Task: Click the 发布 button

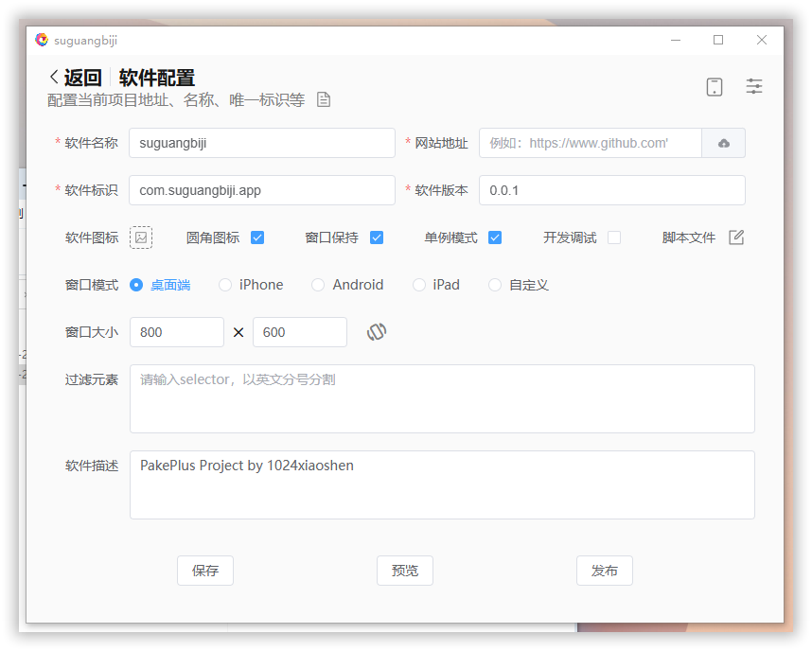Action: click(x=605, y=571)
